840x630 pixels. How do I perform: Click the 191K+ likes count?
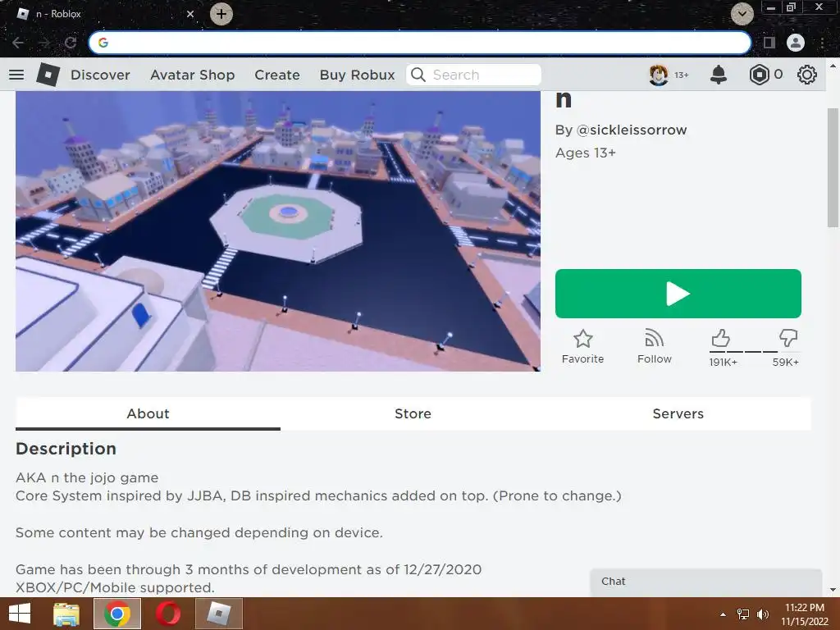point(724,362)
